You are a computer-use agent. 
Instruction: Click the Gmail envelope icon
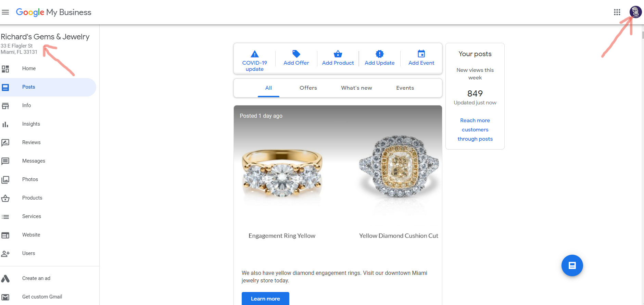5,297
